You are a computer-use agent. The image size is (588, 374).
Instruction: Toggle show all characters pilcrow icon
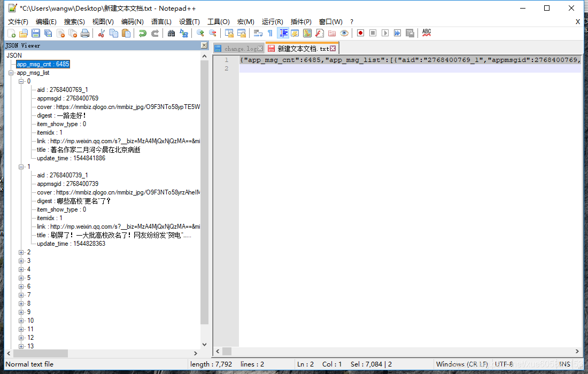click(x=270, y=33)
